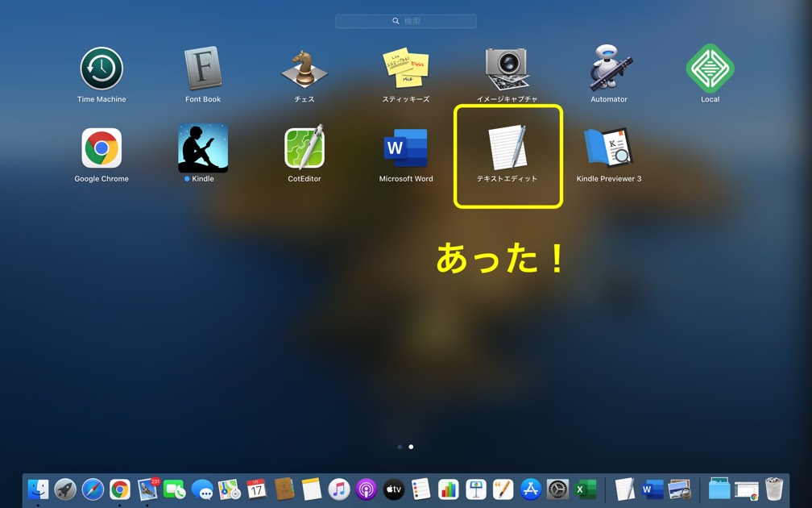812x508 pixels.
Task: Open the Font Book app
Action: tap(203, 69)
